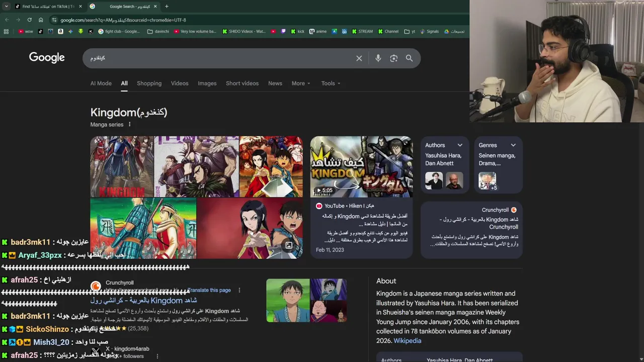
Task: Open the green armored warrior image
Action: [143, 228]
